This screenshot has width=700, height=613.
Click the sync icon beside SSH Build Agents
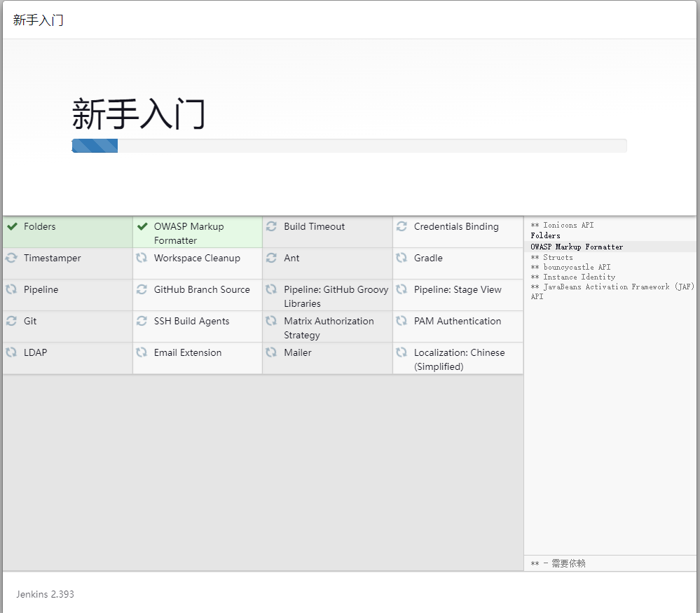(142, 321)
